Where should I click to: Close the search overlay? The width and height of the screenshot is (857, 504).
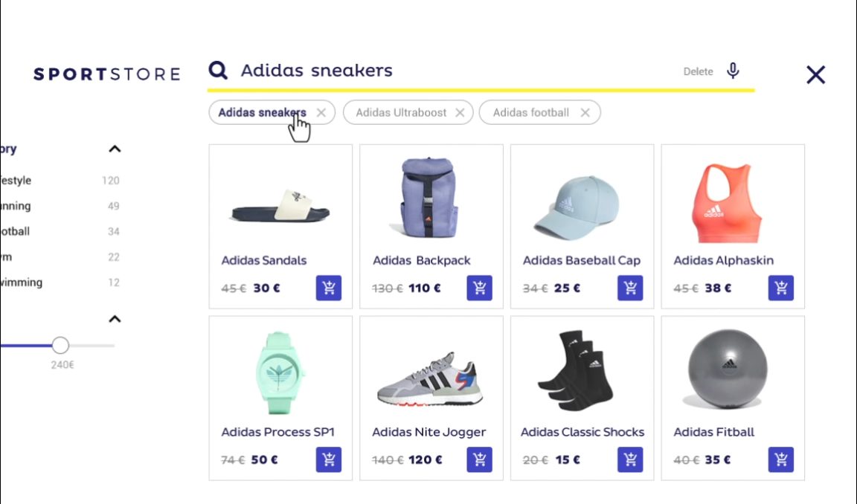point(815,74)
